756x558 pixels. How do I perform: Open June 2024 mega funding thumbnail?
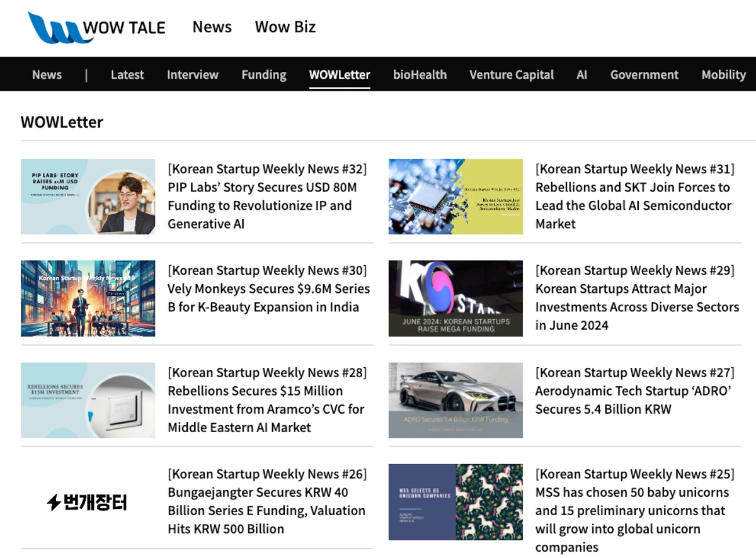[x=455, y=299]
